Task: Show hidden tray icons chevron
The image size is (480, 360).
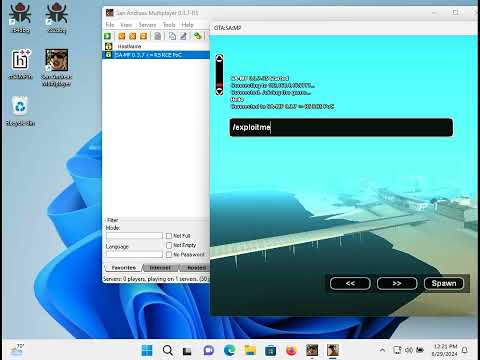Action: (382, 350)
